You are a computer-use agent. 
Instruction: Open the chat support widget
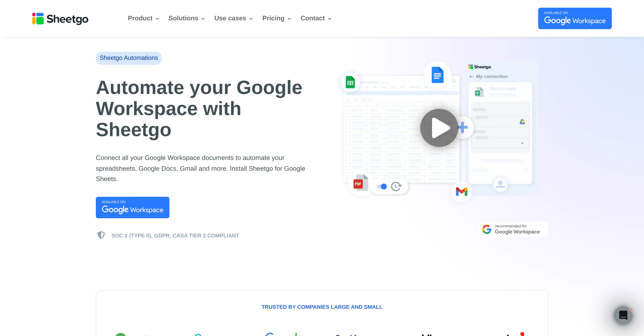click(x=623, y=315)
